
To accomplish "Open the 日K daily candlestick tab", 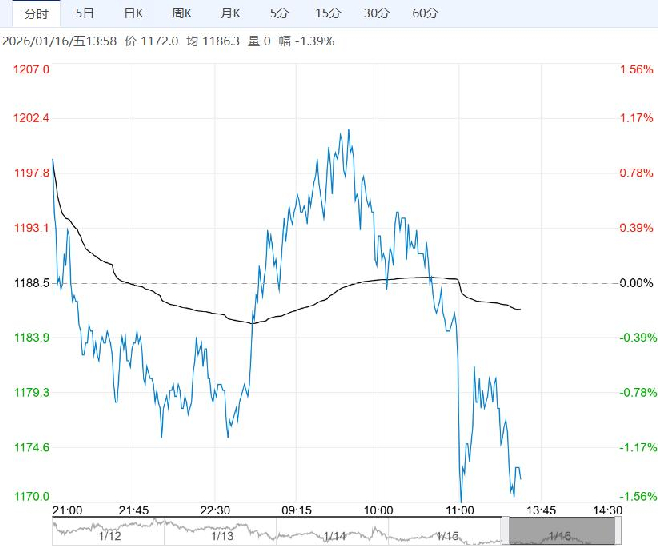I will 132,13.
